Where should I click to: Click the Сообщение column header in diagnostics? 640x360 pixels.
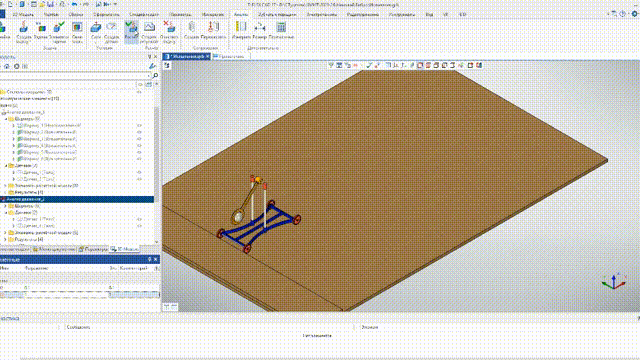pos(78,327)
